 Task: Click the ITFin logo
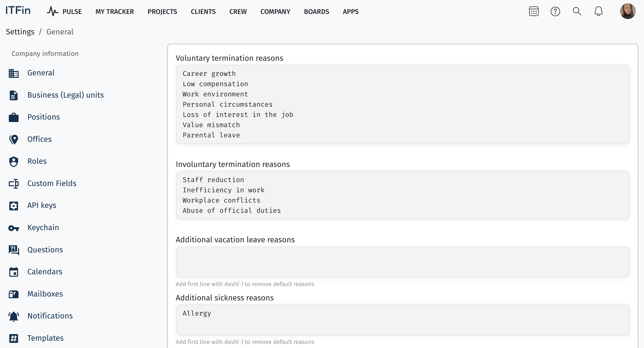point(18,10)
